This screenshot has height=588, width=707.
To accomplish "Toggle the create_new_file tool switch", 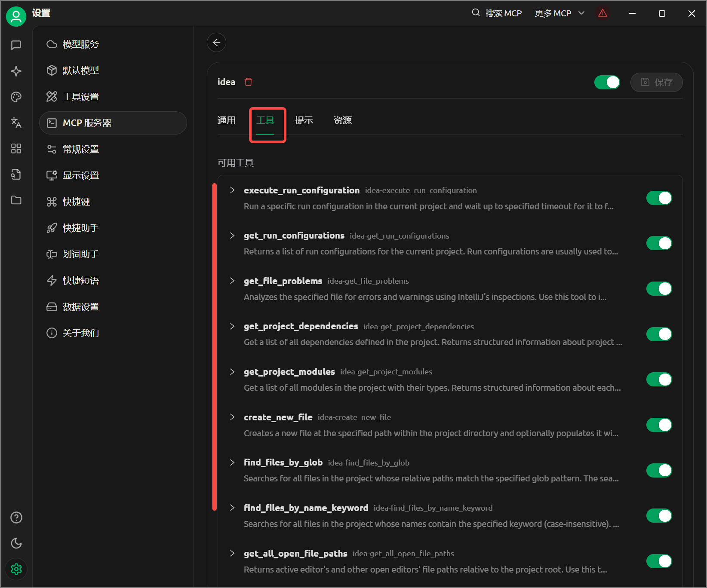I will [x=659, y=425].
